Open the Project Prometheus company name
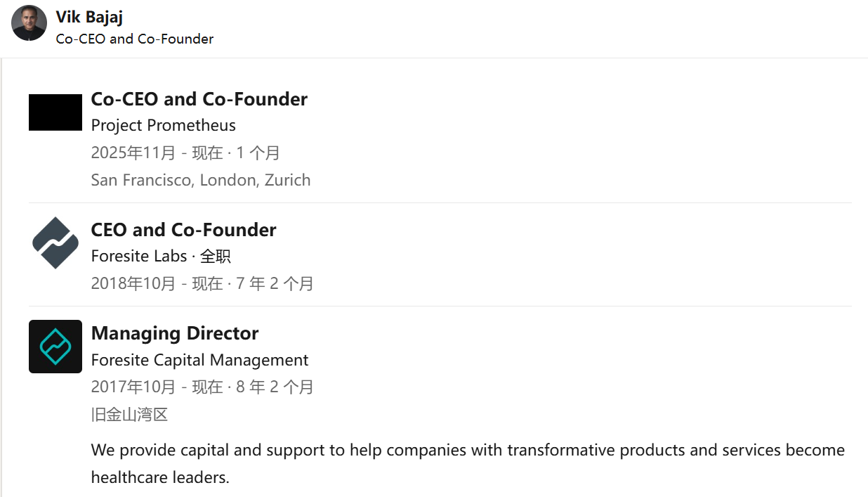This screenshot has height=497, width=868. (x=163, y=125)
